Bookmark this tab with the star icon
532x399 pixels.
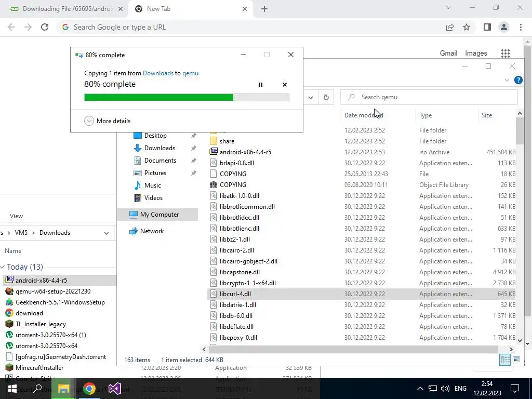(467, 27)
